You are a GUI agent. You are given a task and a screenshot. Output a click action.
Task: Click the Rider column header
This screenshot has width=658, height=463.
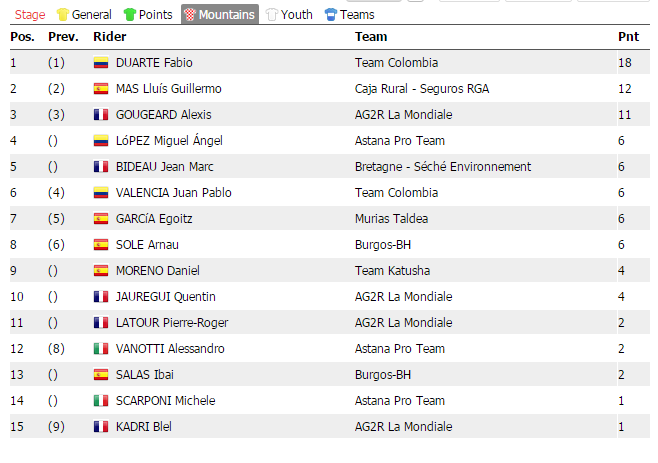[110, 37]
